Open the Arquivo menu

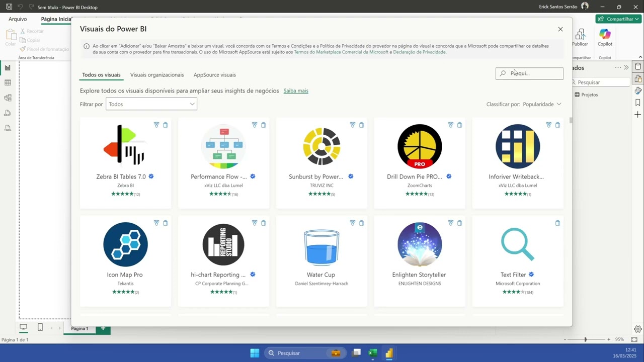pyautogui.click(x=18, y=19)
